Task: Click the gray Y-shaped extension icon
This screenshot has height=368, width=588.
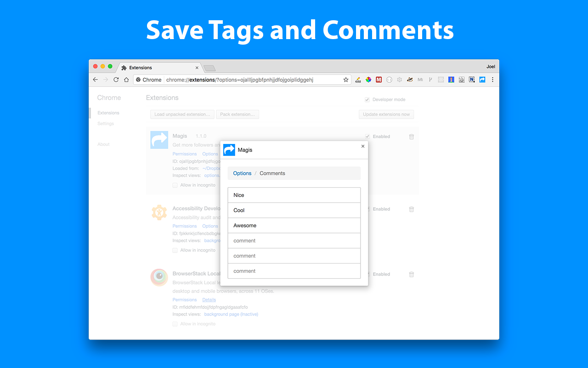Action: (430, 80)
